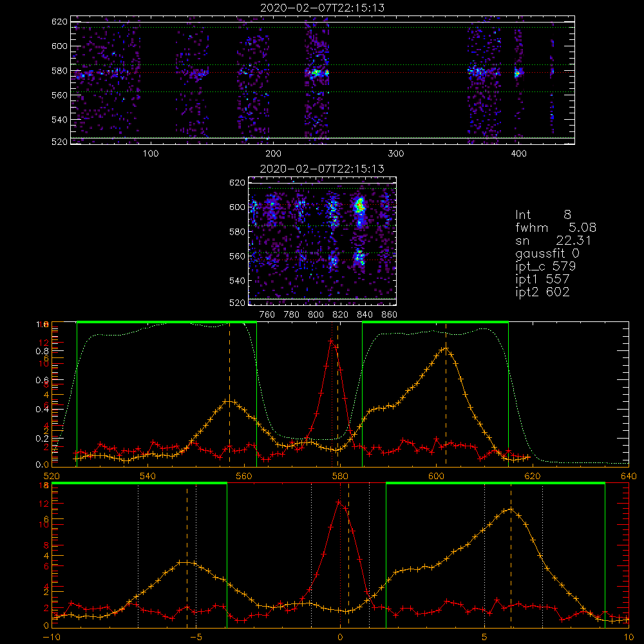This screenshot has width=644, height=644.
Task: Select the 'sn 22.31' readout
Action: [553, 240]
